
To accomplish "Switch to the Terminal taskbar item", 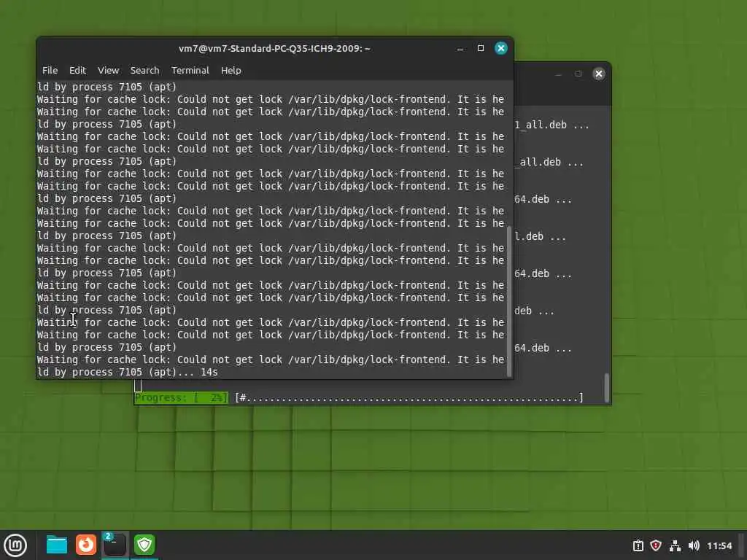I will (x=115, y=545).
